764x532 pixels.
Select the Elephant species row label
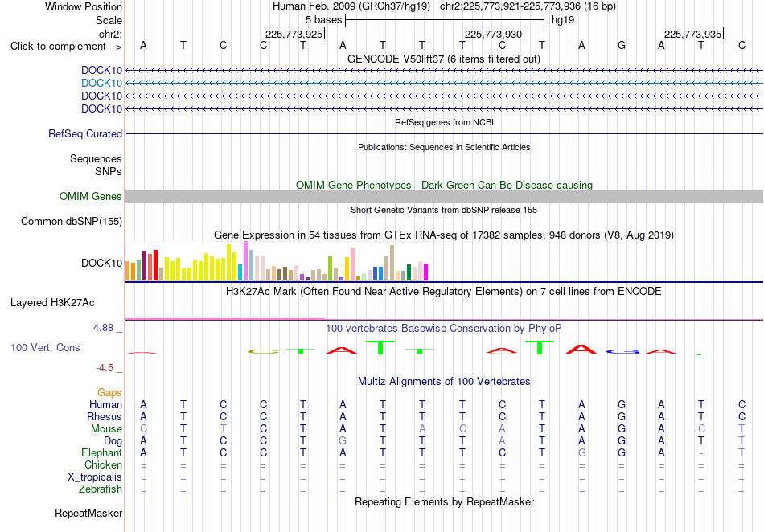click(x=102, y=452)
